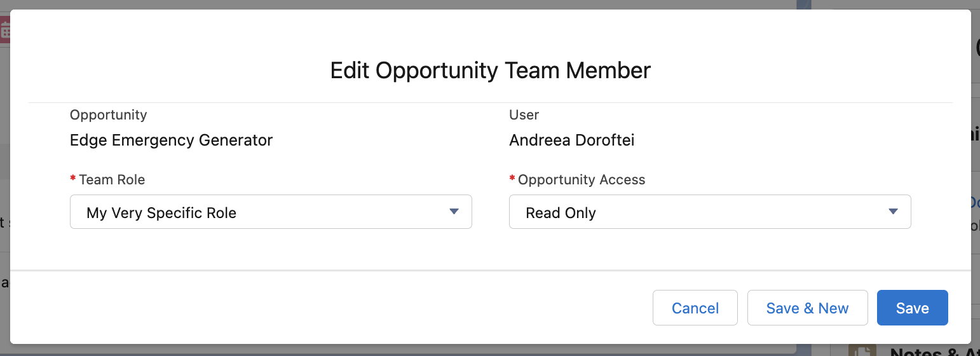Click the selected My Very Specific Role text
This screenshot has height=356, width=980.
pyautogui.click(x=161, y=213)
